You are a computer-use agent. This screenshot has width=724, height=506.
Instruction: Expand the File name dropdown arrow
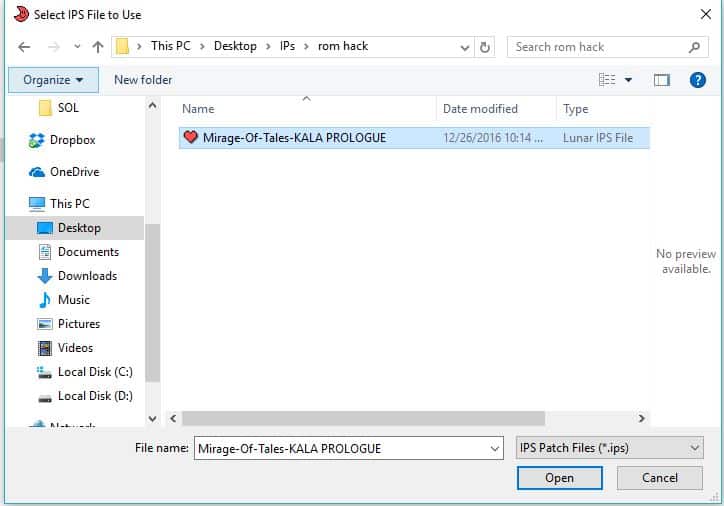(x=495, y=449)
